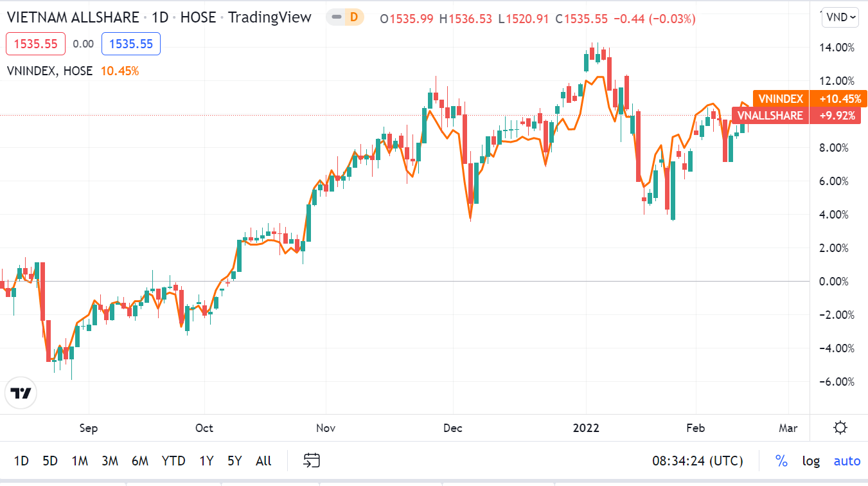Click the 1D interval in the title
The width and height of the screenshot is (868, 486).
click(160, 17)
